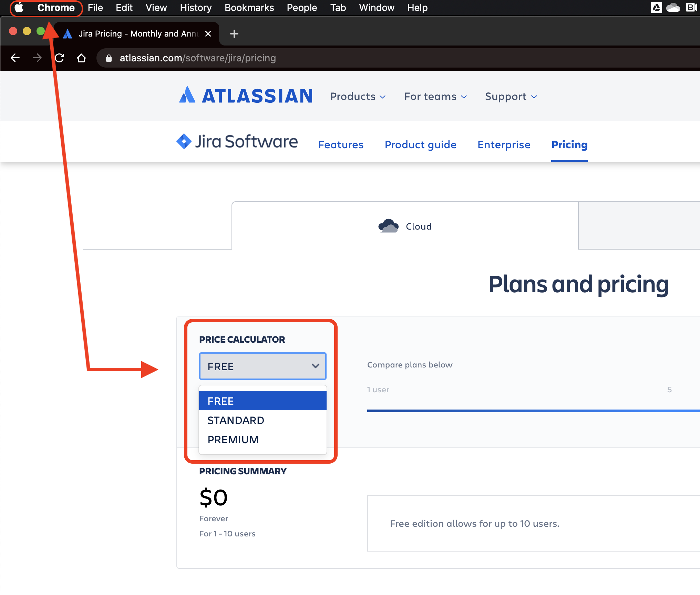
Task: Click the Atlassian logo
Action: click(x=246, y=96)
